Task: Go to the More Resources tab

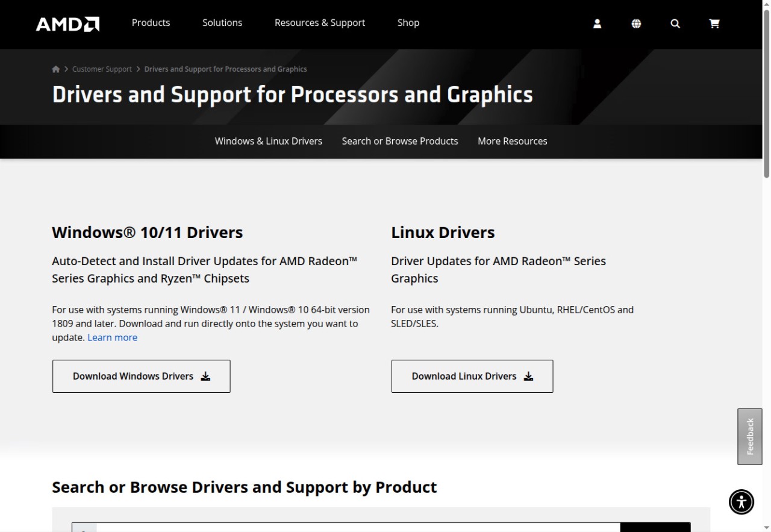Action: 513,141
